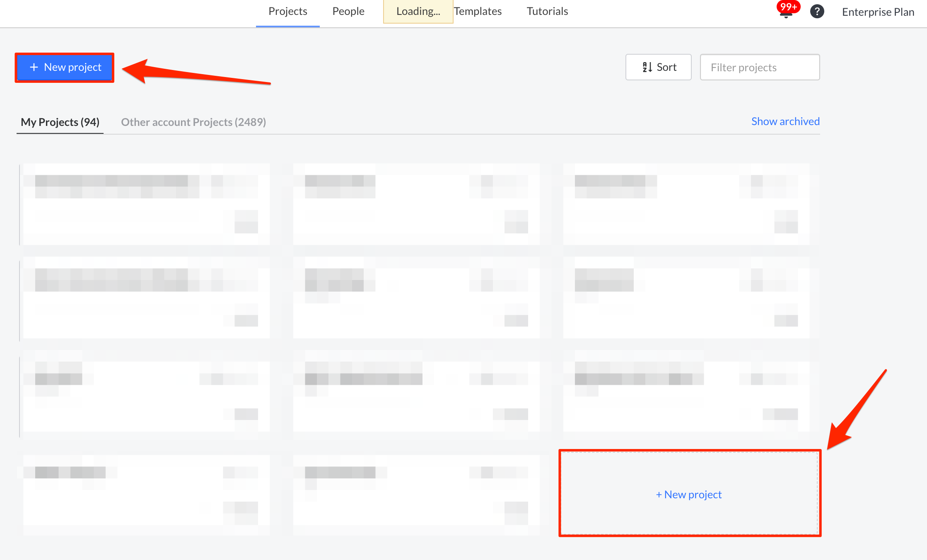This screenshot has height=560, width=927.
Task: Click the plus icon on New project button
Action: click(x=34, y=67)
